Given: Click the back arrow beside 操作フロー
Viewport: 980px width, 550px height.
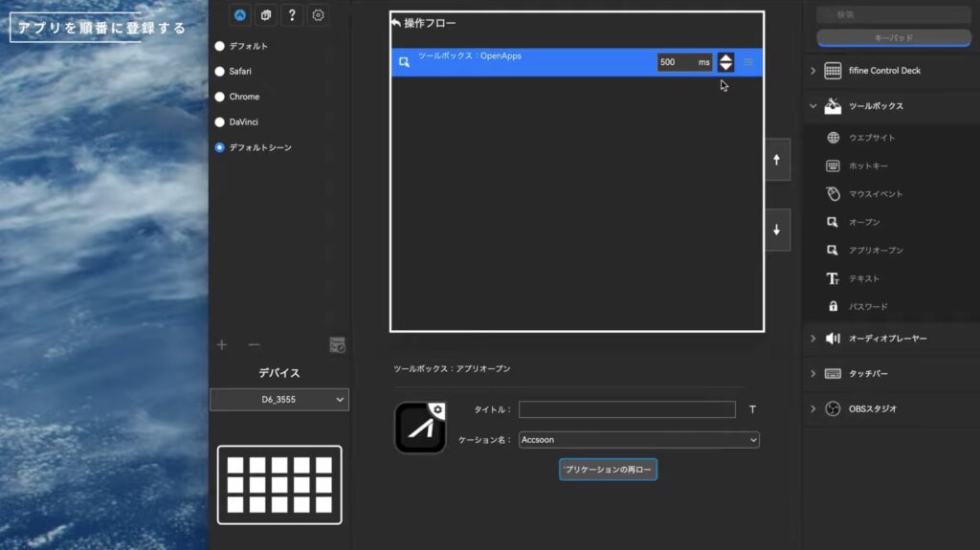Looking at the screenshot, I should pyautogui.click(x=396, y=22).
